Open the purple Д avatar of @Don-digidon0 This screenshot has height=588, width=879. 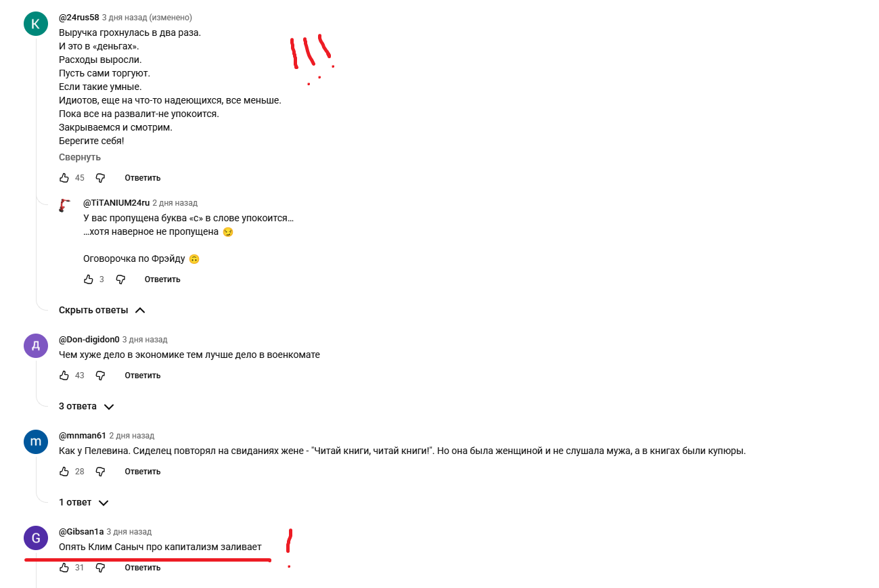[x=36, y=346]
